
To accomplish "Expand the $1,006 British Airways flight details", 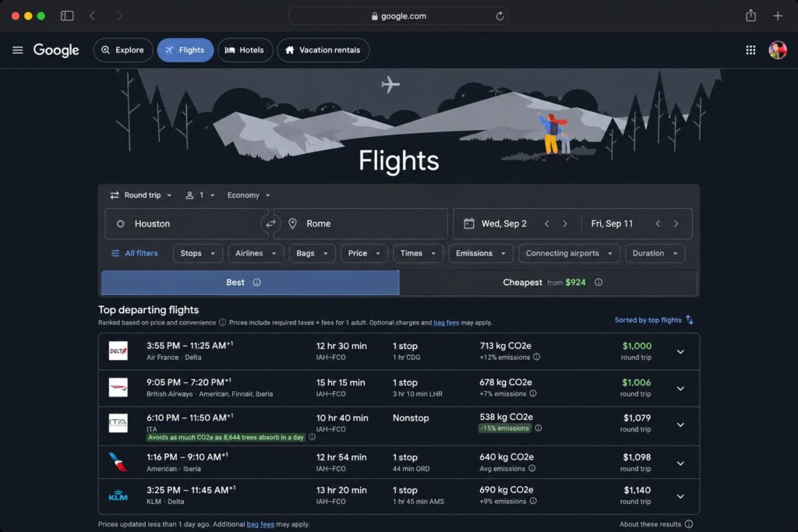I will coord(680,388).
